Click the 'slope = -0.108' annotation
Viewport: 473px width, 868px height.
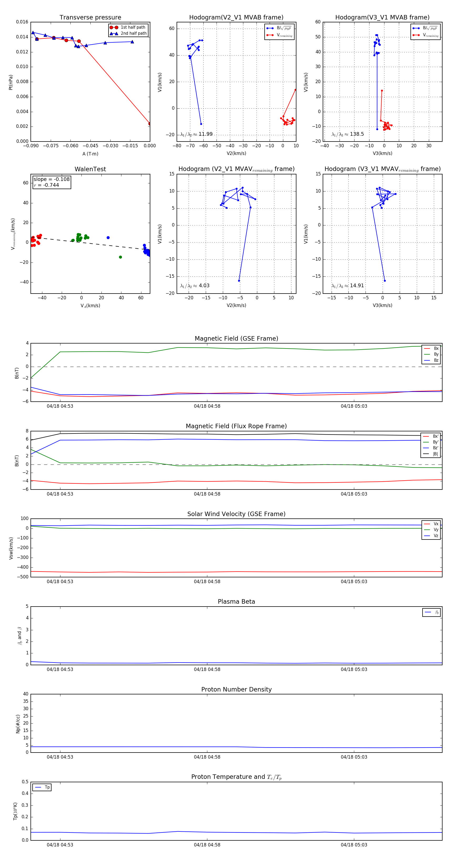(52, 179)
